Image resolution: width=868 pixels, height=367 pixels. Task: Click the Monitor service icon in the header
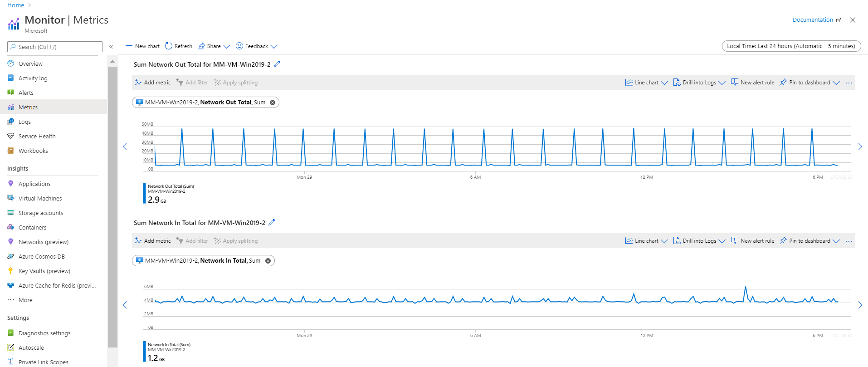(14, 24)
